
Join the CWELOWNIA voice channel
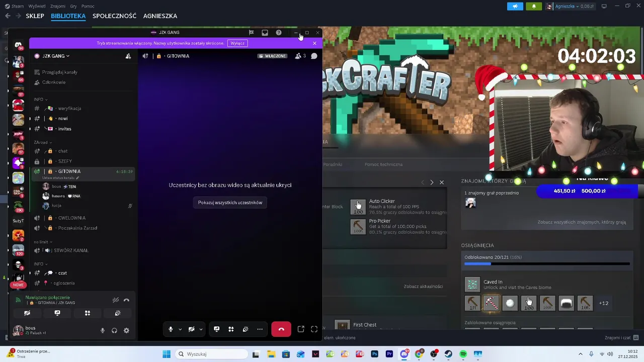71,218
